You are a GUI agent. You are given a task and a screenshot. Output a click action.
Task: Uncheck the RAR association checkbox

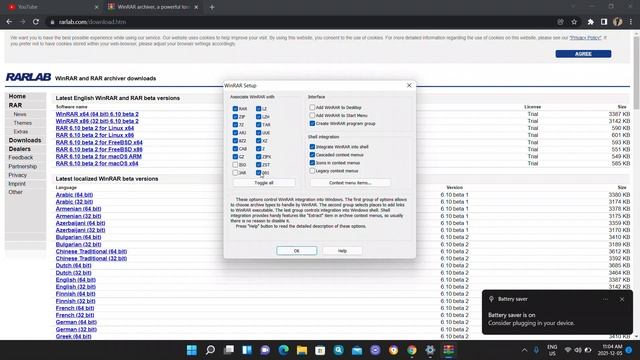click(235, 109)
